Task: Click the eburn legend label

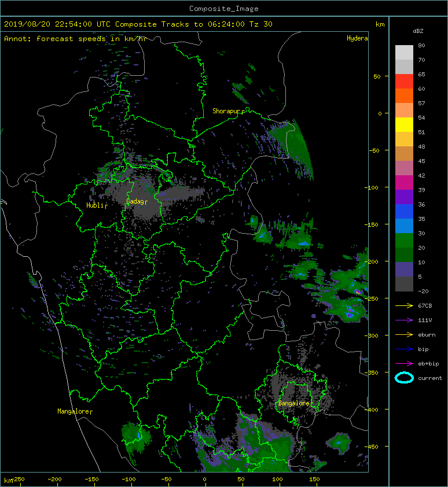Action: tap(427, 335)
